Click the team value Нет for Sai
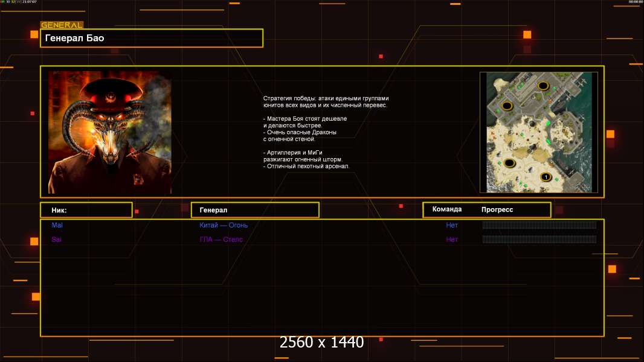This screenshot has height=362, width=644. [452, 240]
